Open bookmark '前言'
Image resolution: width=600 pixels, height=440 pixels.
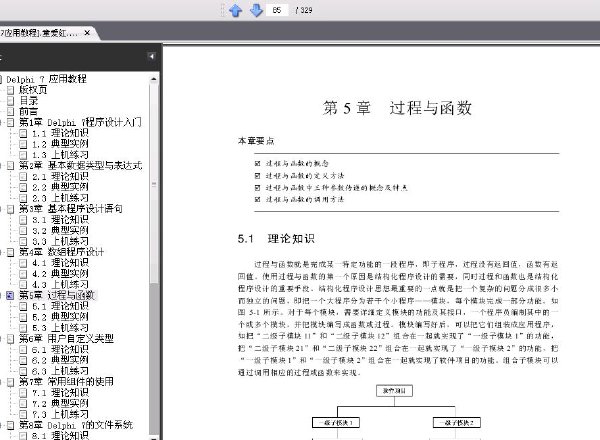(x=29, y=111)
